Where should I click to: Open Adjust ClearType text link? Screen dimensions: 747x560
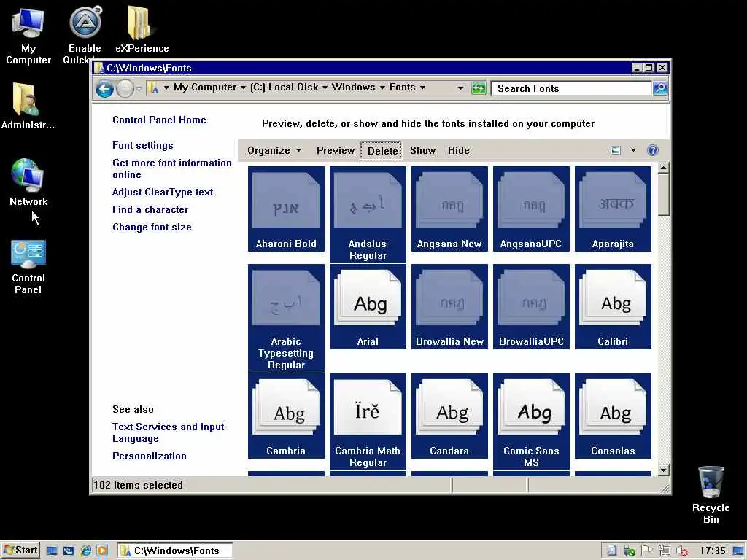pyautogui.click(x=163, y=192)
